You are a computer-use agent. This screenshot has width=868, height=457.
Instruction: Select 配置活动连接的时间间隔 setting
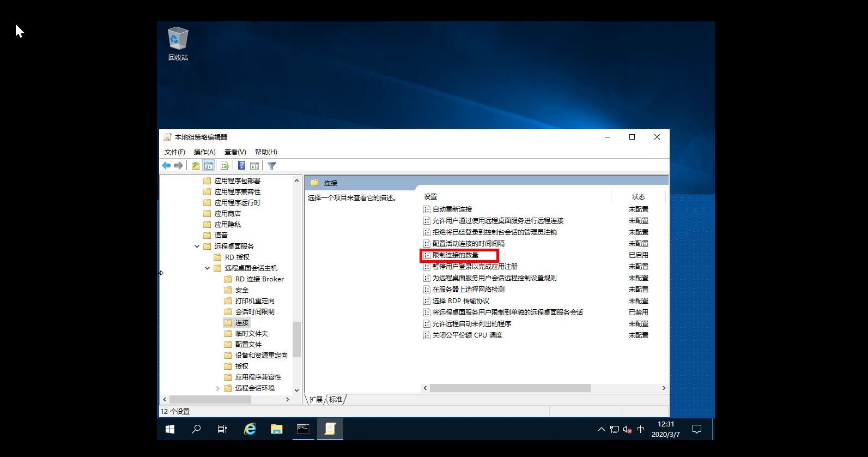tap(469, 244)
